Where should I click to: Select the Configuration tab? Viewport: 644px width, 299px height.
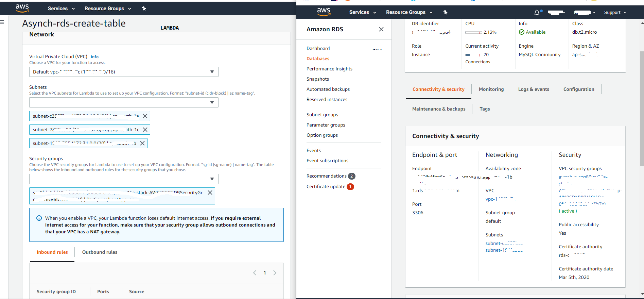(x=579, y=89)
